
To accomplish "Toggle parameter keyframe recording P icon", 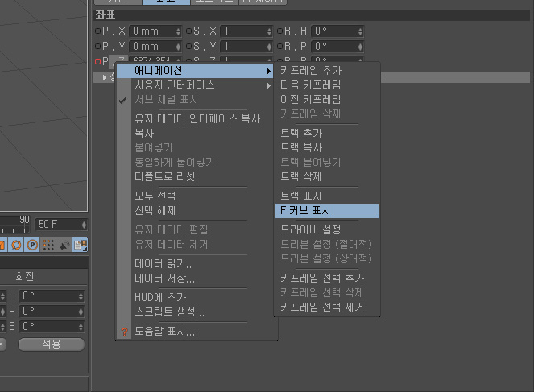I will click(32, 244).
